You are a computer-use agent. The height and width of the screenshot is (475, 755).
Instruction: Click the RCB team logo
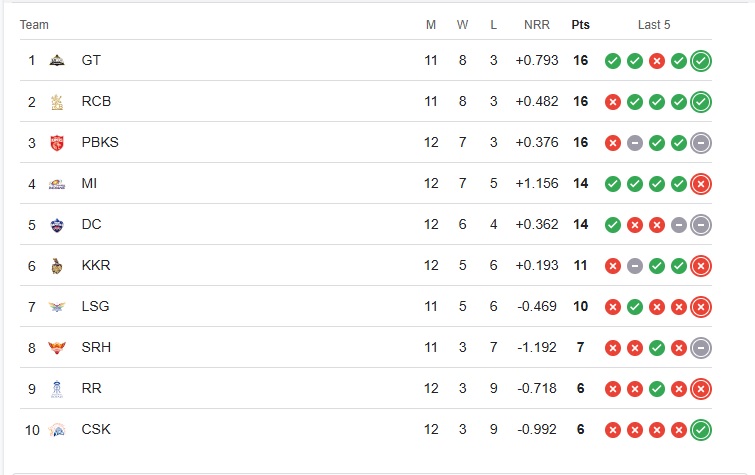[57, 101]
